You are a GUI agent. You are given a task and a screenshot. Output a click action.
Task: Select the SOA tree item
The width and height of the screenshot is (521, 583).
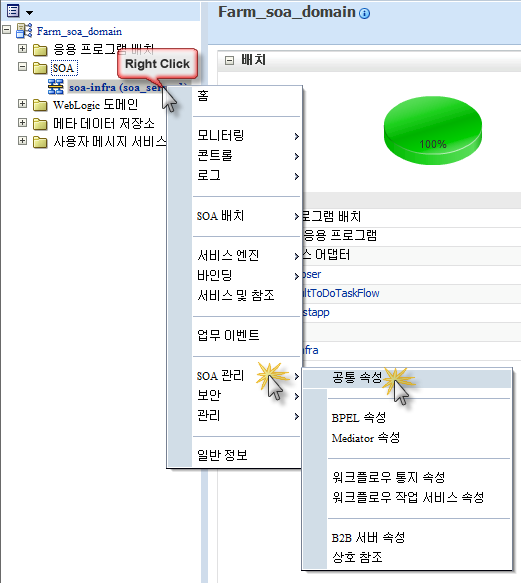(x=64, y=68)
